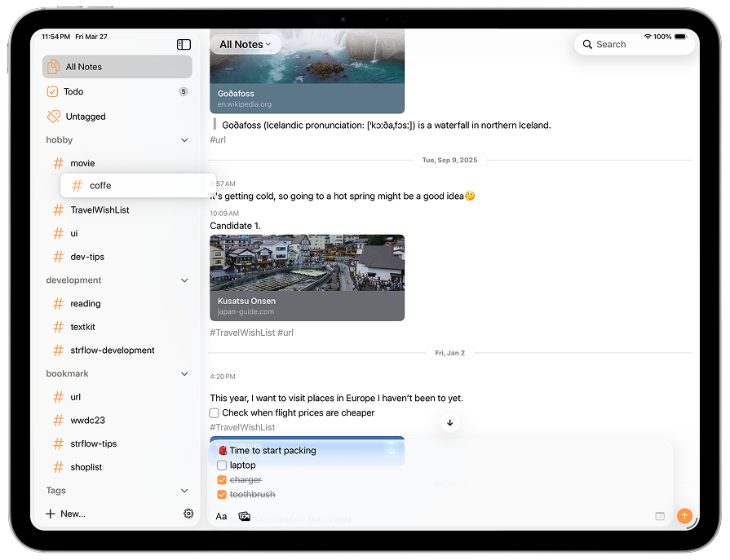Collapse the Tags section chevron
Image resolution: width=730 pixels, height=560 pixels.
pos(184,491)
